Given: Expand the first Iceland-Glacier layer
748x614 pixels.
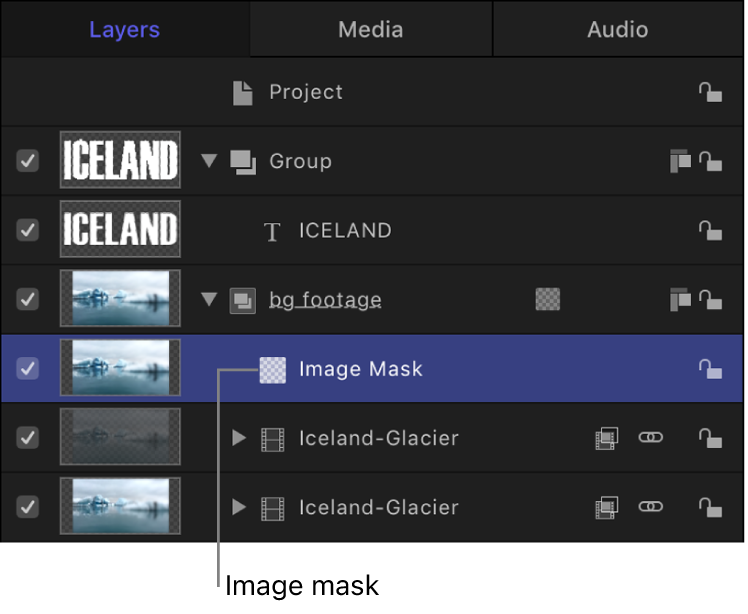Looking at the screenshot, I should [238, 438].
